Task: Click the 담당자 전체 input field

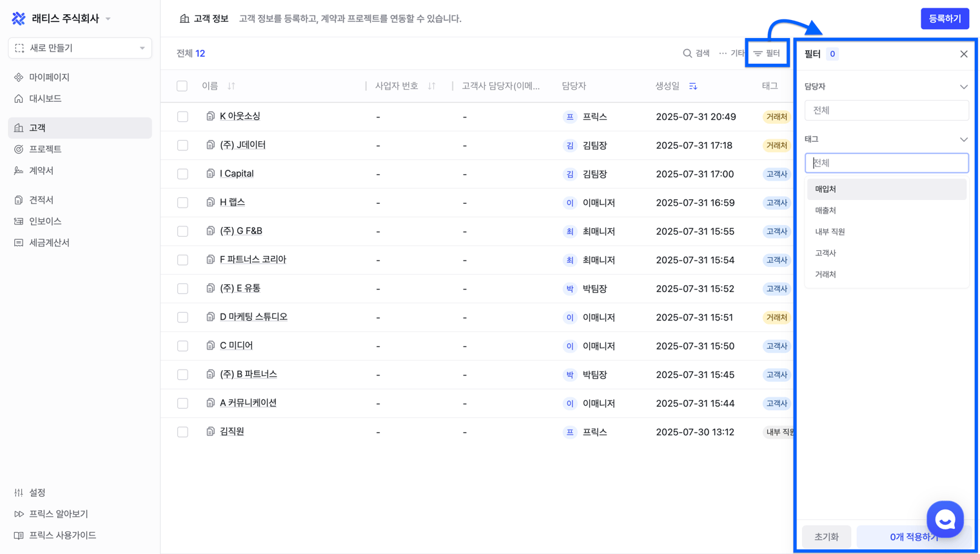Action: (x=886, y=110)
